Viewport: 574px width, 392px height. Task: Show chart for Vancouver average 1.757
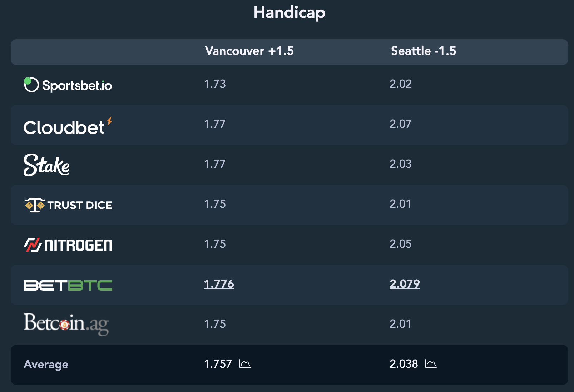click(245, 364)
